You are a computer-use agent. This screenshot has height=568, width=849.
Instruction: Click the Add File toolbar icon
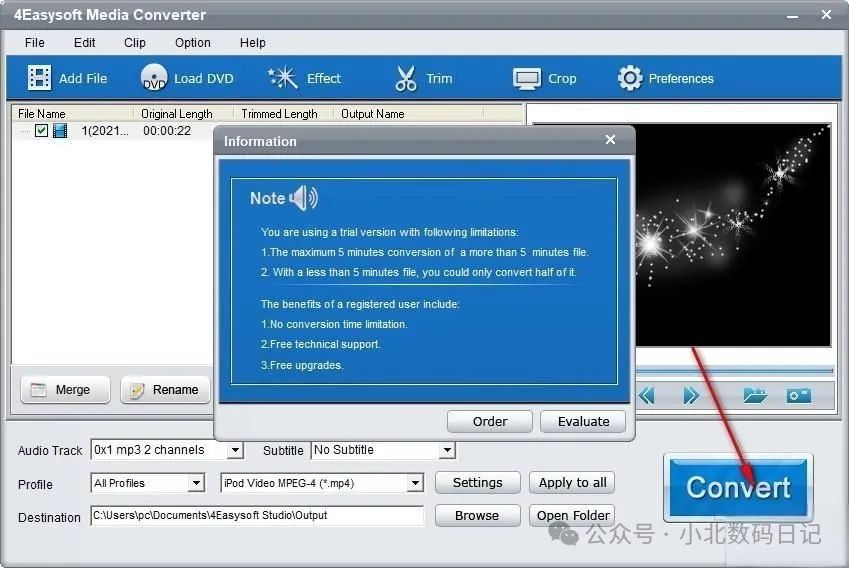tap(40, 78)
